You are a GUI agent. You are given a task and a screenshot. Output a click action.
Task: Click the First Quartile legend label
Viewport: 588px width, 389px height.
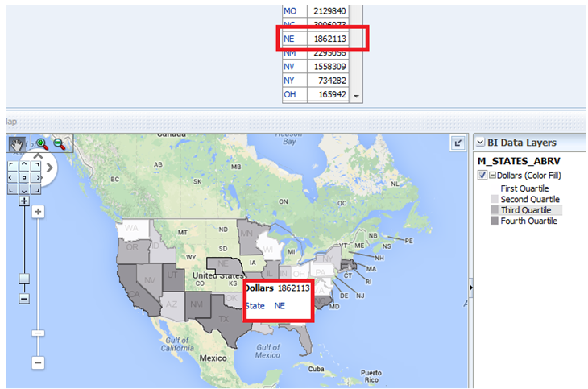click(524, 188)
